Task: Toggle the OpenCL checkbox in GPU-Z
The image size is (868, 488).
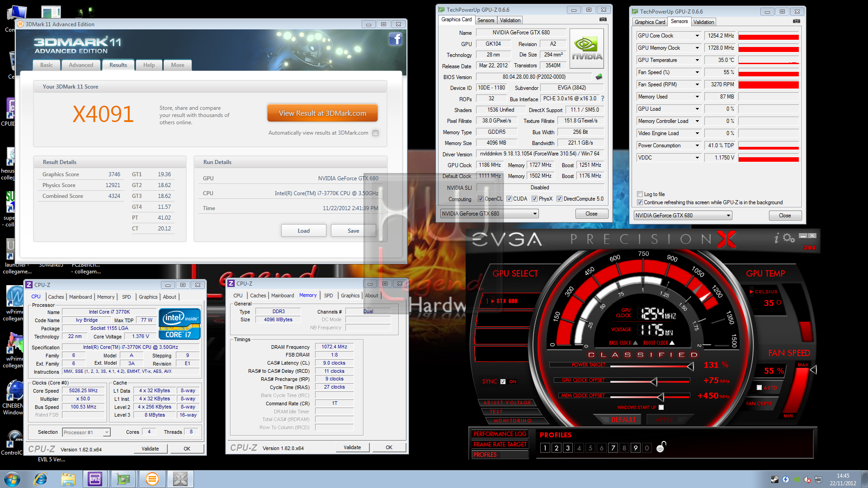Action: (481, 199)
